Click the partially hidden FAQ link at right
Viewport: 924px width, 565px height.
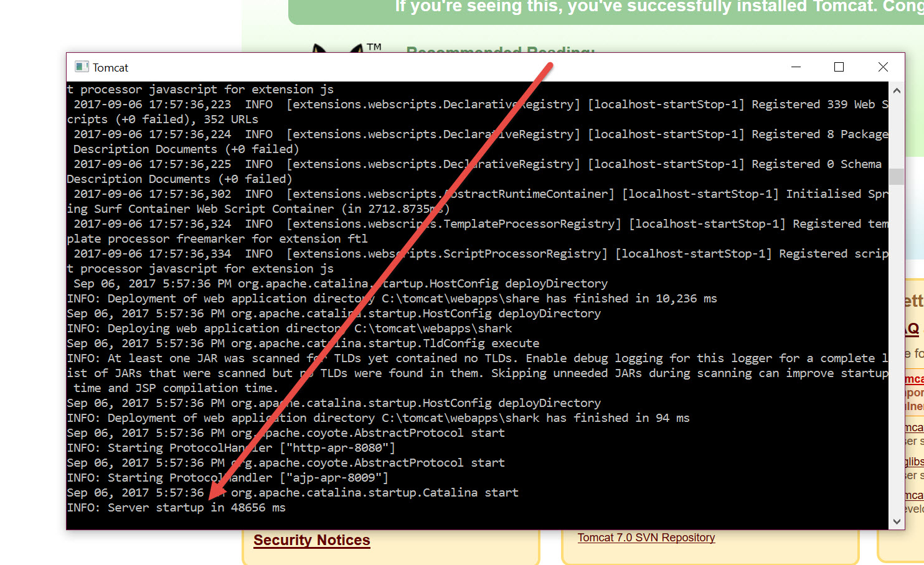click(x=913, y=329)
